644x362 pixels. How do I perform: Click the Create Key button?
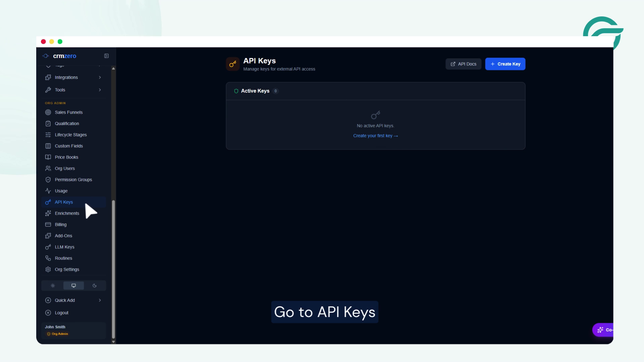(505, 64)
